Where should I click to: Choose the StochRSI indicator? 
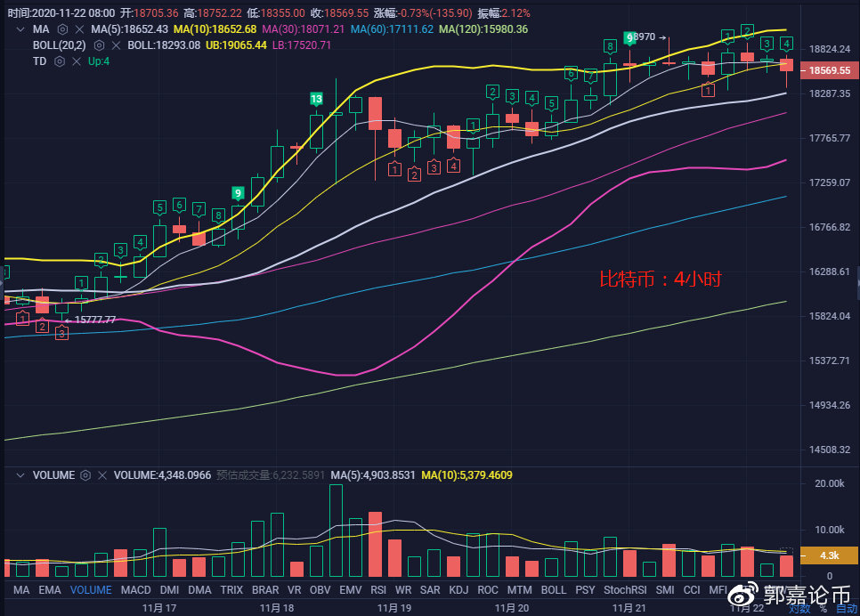coord(624,590)
